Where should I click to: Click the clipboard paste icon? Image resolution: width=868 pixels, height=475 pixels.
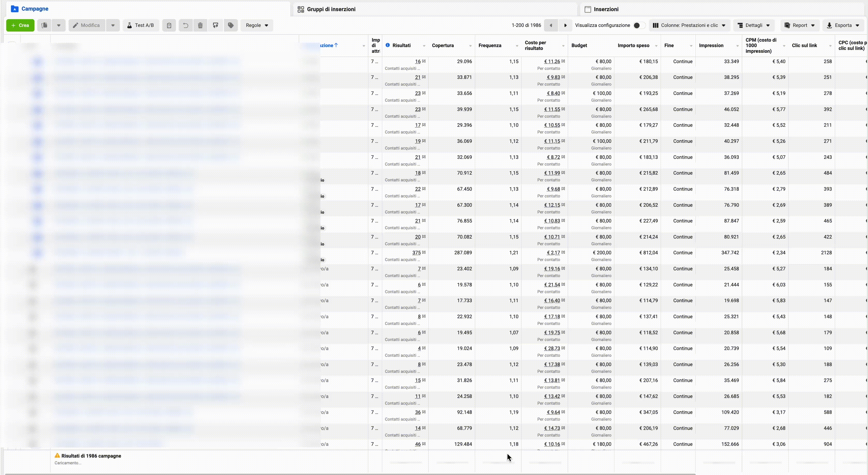click(x=169, y=25)
